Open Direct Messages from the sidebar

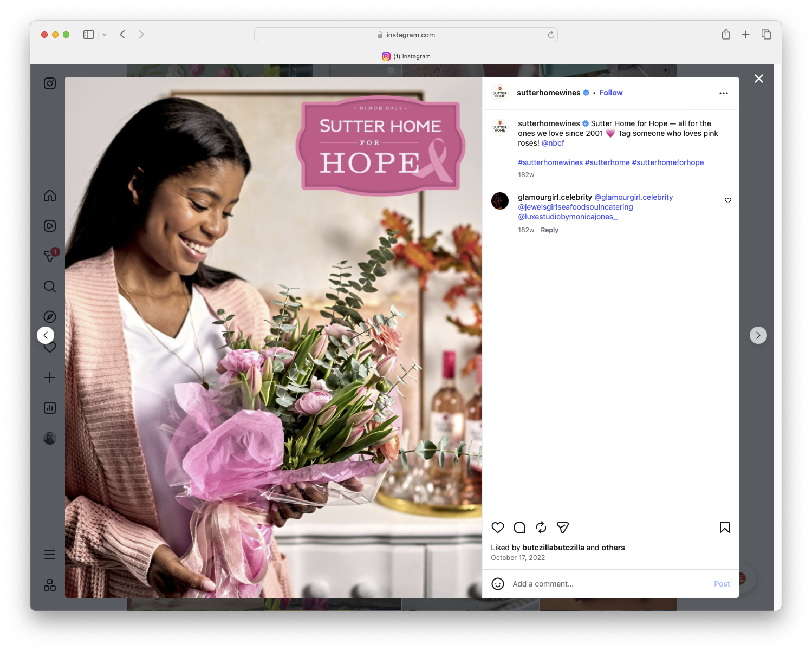[x=49, y=256]
